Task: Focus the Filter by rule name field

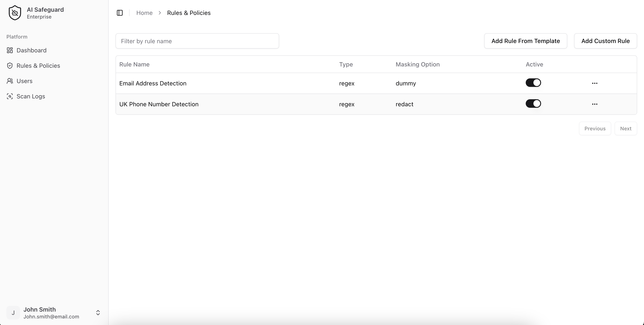Action: [x=197, y=41]
